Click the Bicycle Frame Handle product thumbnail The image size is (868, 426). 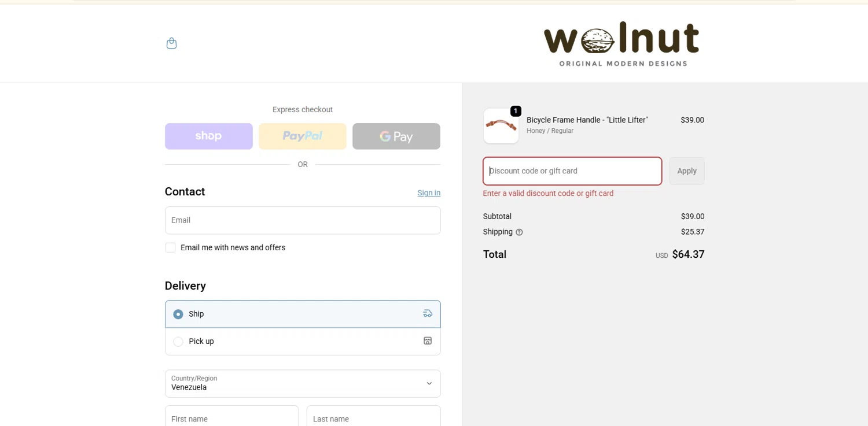point(501,126)
